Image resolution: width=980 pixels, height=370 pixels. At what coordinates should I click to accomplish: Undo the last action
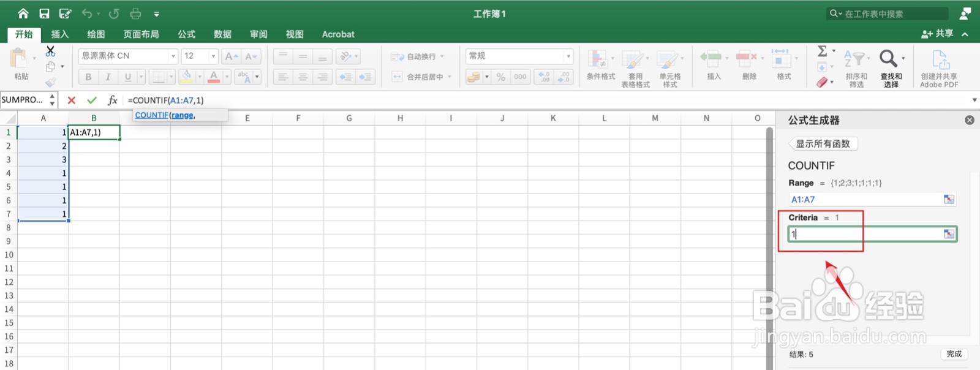click(87, 13)
